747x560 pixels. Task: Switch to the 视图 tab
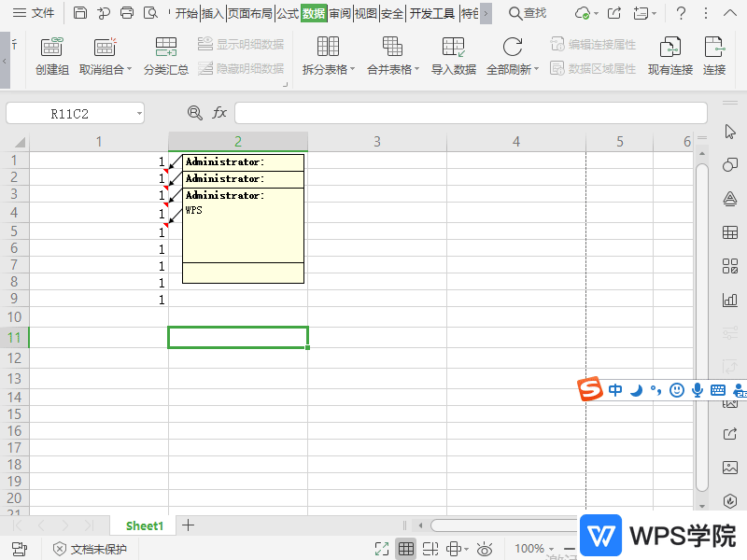(366, 13)
